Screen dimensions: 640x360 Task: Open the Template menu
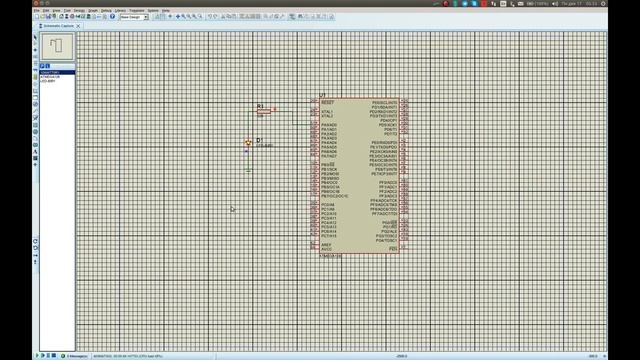[x=137, y=11]
